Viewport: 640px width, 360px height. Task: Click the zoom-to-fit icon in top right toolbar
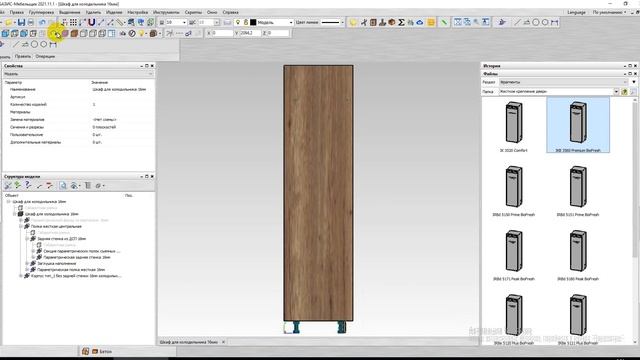click(x=458, y=22)
